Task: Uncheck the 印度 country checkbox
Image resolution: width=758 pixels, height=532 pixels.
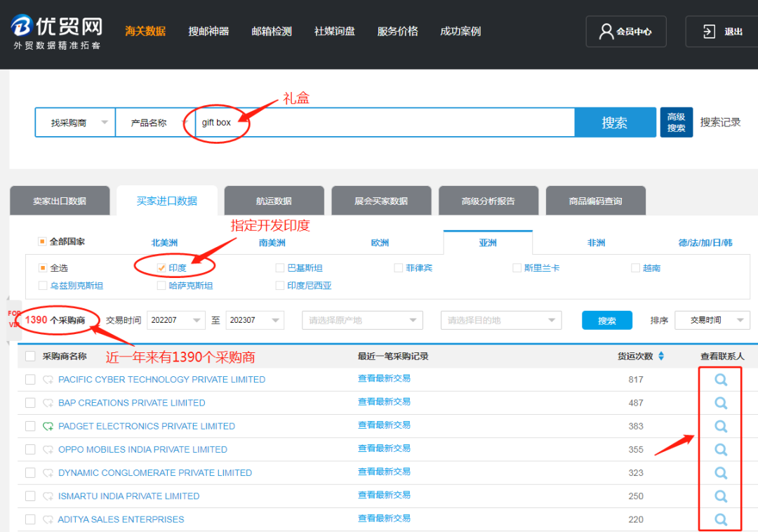Action: [161, 268]
